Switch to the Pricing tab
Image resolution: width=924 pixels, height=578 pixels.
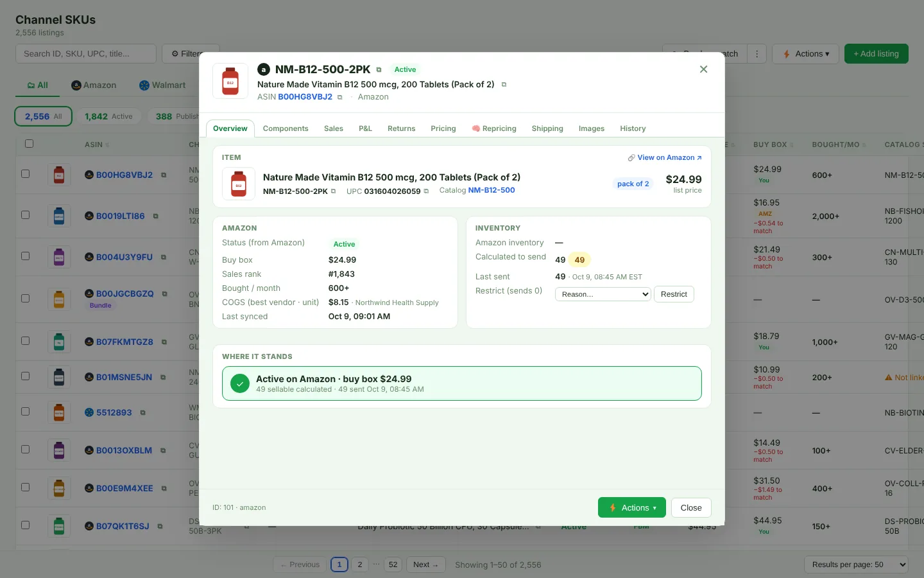(x=443, y=128)
